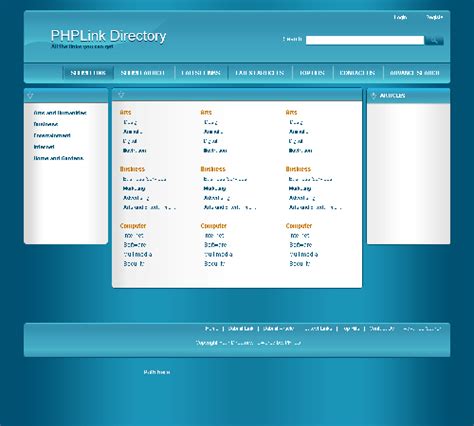Open the Advance Search navigation tab
Image resolution: width=474 pixels, height=426 pixels.
[x=415, y=73]
